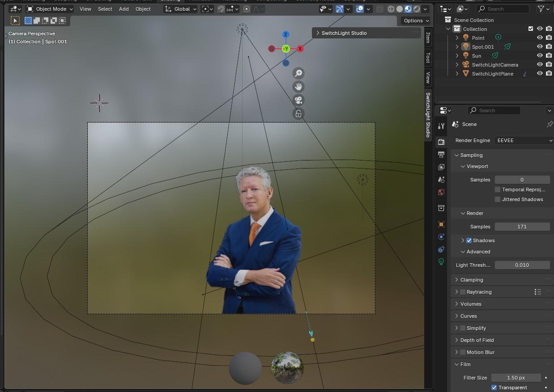Viewport: 554px width, 392px height.
Task: Select material preview viewport shading
Action: (x=408, y=9)
